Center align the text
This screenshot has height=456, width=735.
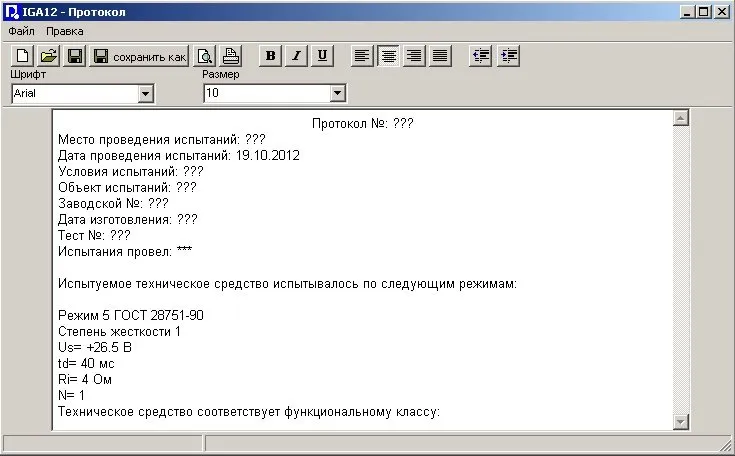click(388, 56)
